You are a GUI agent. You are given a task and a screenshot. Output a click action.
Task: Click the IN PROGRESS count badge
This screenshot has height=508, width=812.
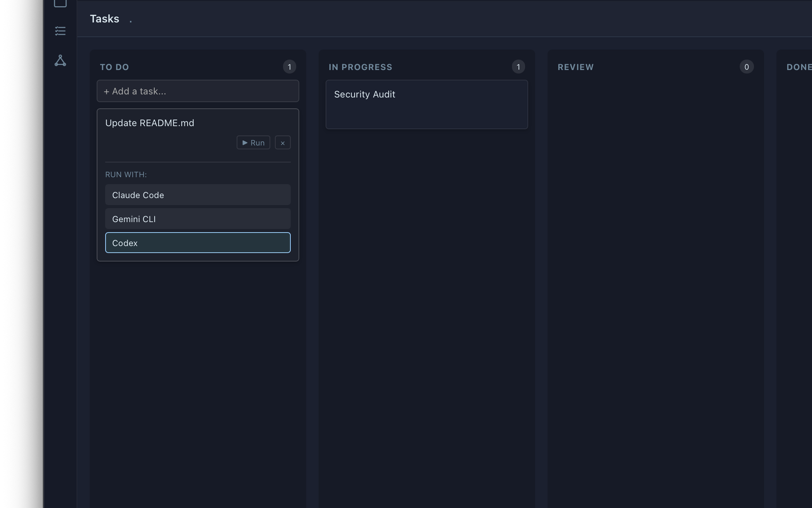[x=518, y=66]
